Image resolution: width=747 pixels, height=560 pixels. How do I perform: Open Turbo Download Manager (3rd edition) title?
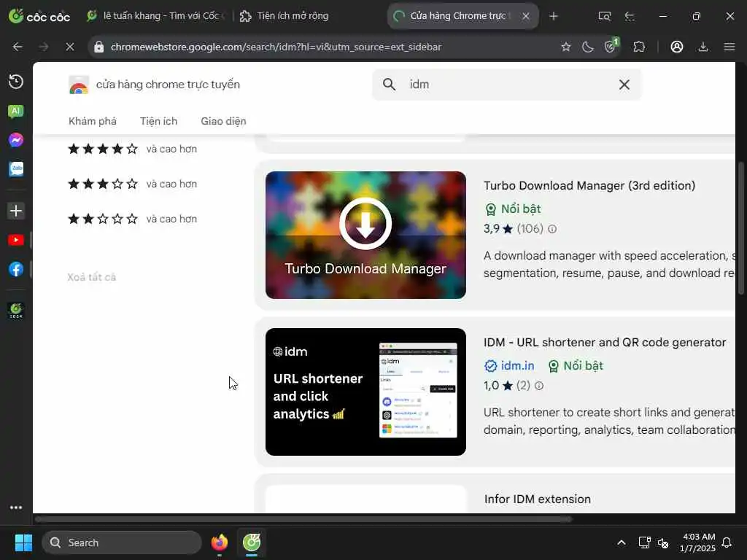(x=589, y=185)
